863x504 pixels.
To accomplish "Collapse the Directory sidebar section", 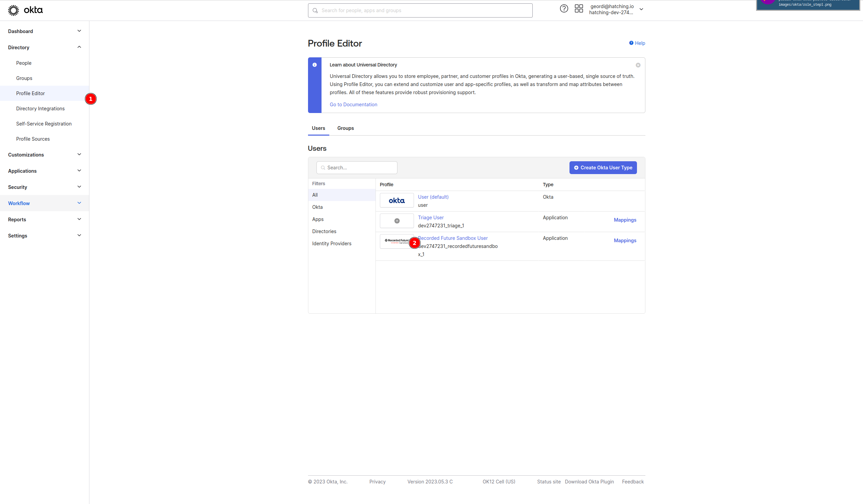I will coord(79,47).
